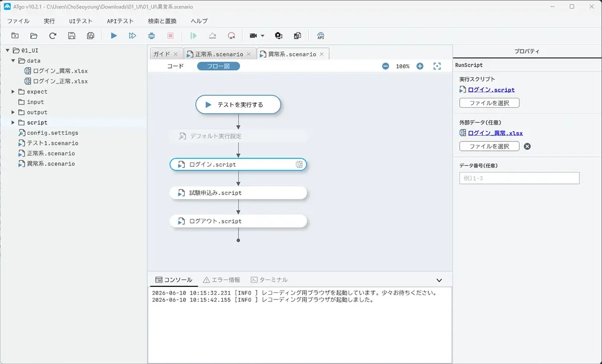Open the 検索と置換 menu
This screenshot has width=602, height=364.
pos(162,21)
